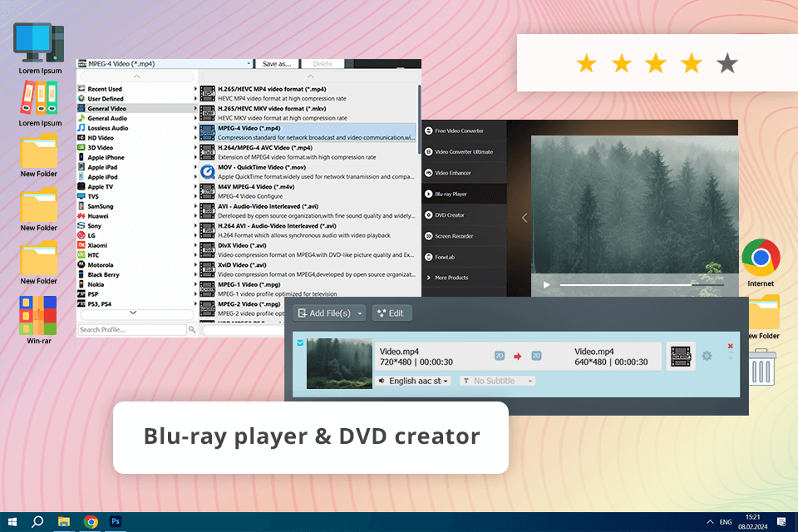
Task: Select HD Video category
Action: point(137,138)
